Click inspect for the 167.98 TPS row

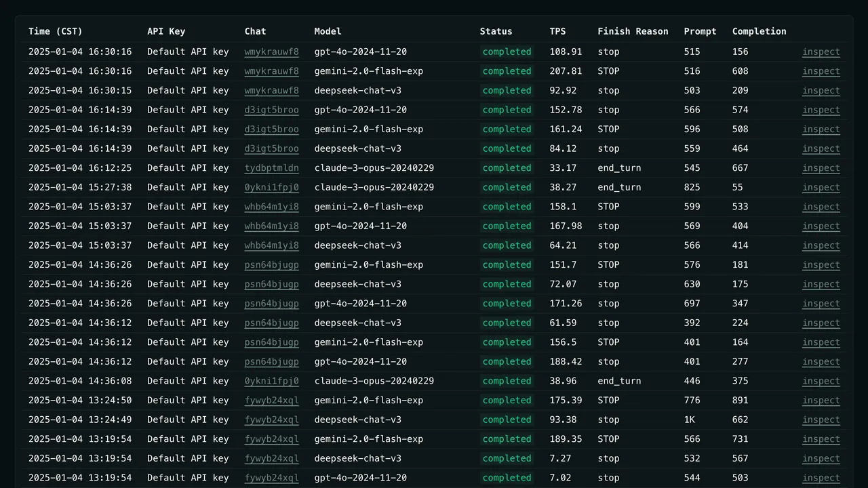(x=821, y=226)
